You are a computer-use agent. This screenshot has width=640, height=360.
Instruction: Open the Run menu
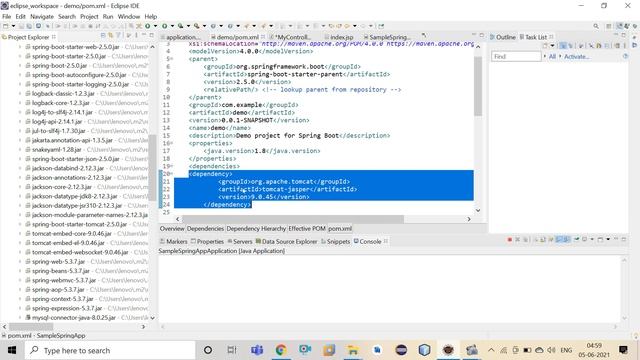click(108, 16)
